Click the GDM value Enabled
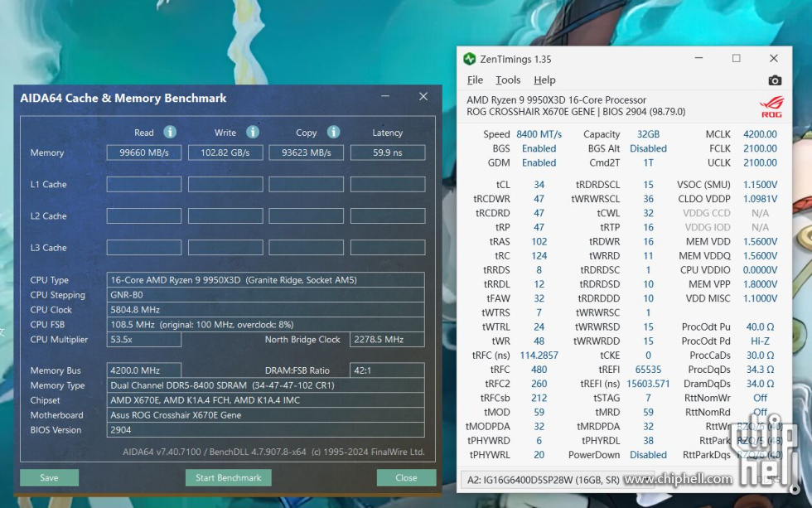The image size is (812, 508). tap(539, 162)
